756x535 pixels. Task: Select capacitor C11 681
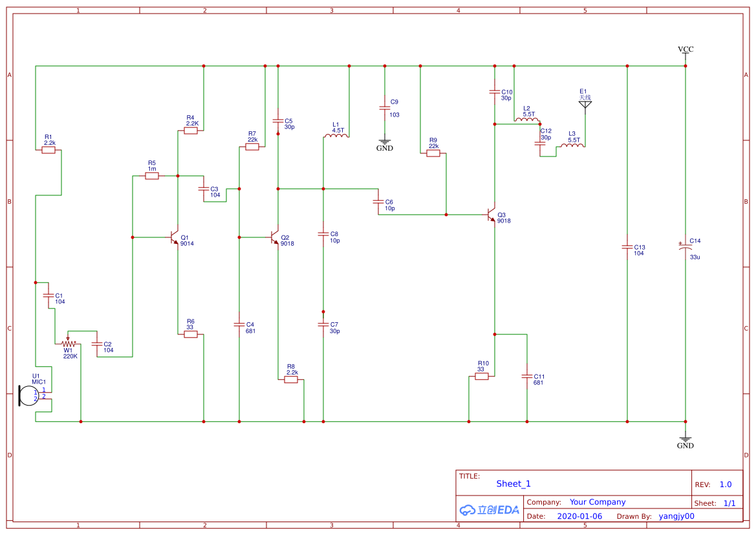point(527,377)
